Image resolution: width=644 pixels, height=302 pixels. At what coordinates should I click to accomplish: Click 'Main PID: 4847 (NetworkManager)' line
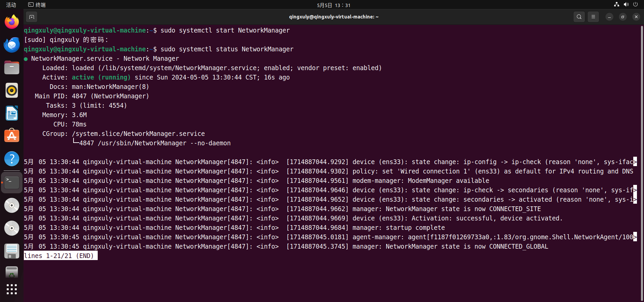tap(92, 96)
